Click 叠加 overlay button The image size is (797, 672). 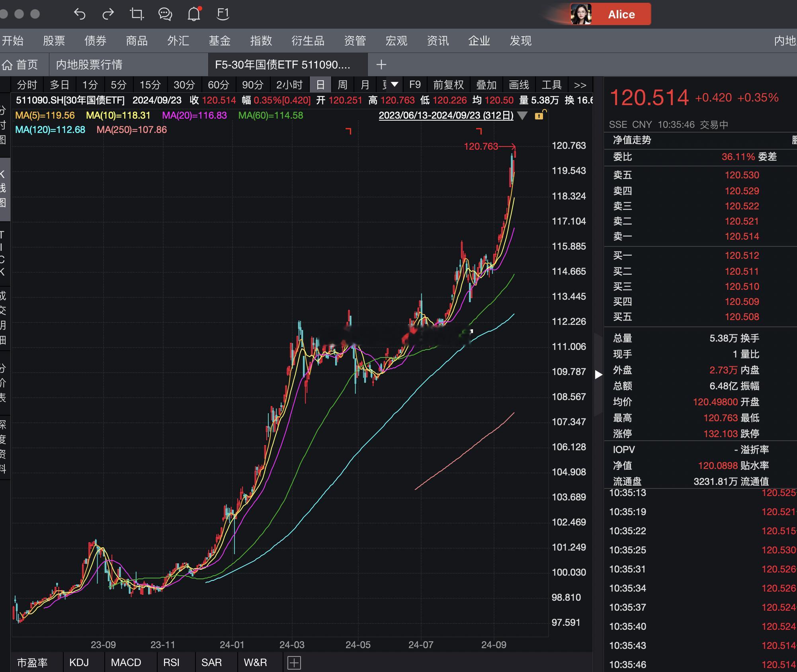click(x=486, y=85)
